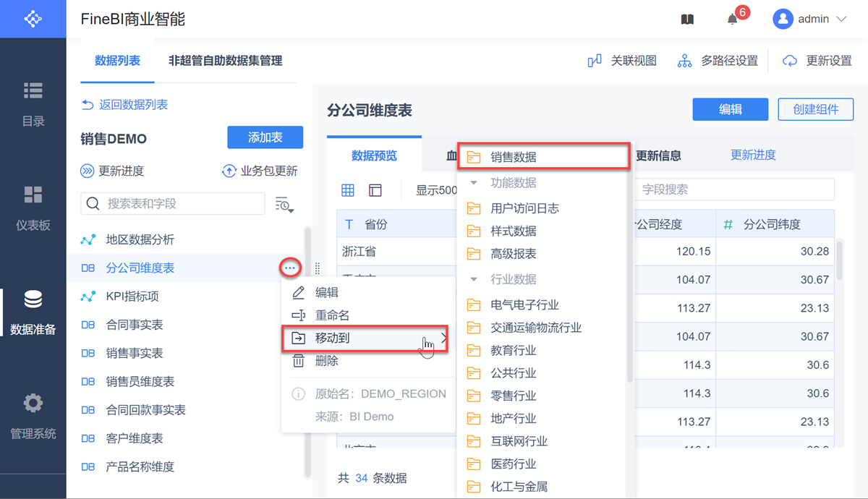Collapse the 功能数据 group
The width and height of the screenshot is (868, 499).
point(474,183)
